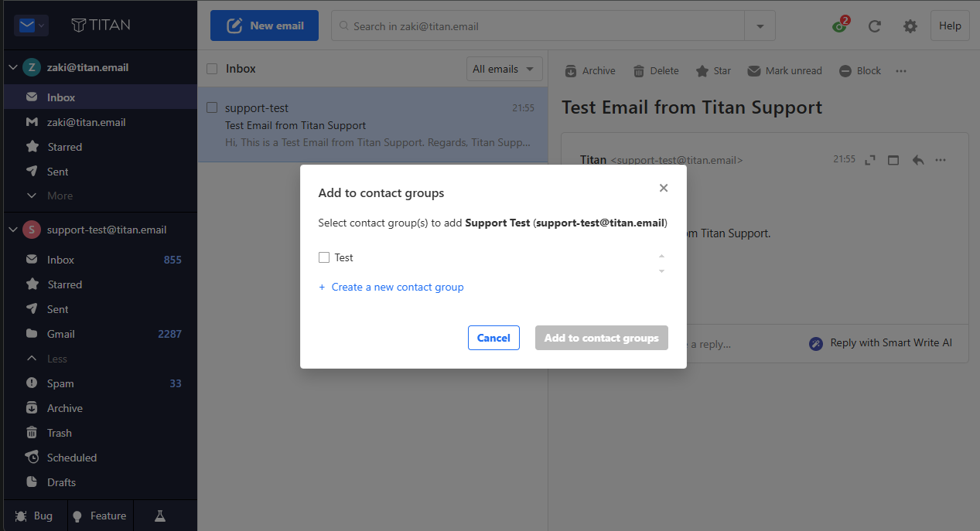Viewport: 980px width, 531px height.
Task: Open the Archive folder in sidebar
Action: (x=101, y=408)
